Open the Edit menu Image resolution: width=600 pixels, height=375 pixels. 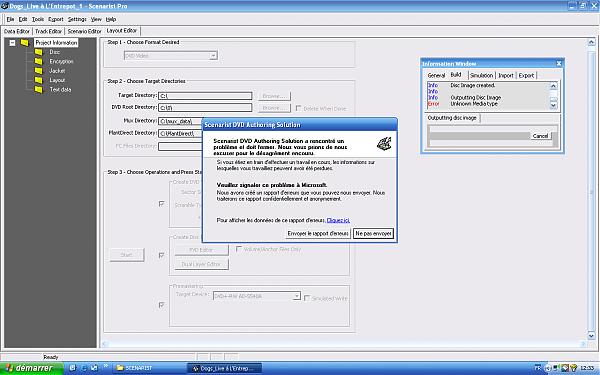(x=23, y=19)
